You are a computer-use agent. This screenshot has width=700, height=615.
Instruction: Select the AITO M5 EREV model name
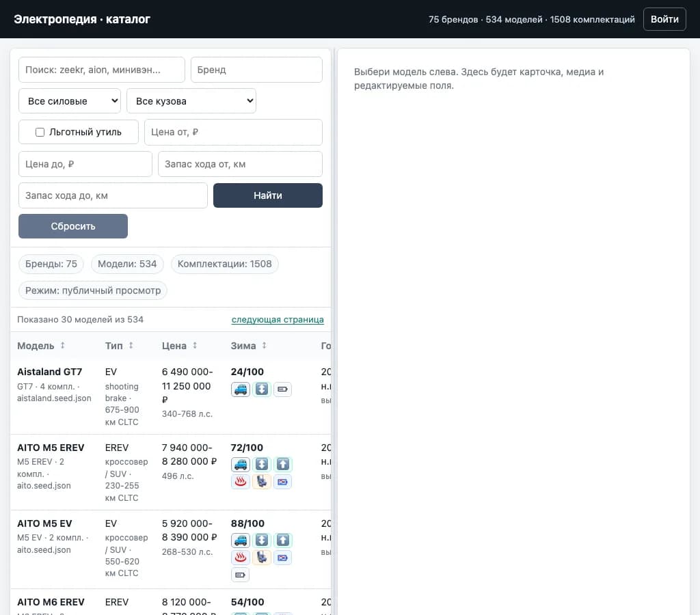[51, 448]
